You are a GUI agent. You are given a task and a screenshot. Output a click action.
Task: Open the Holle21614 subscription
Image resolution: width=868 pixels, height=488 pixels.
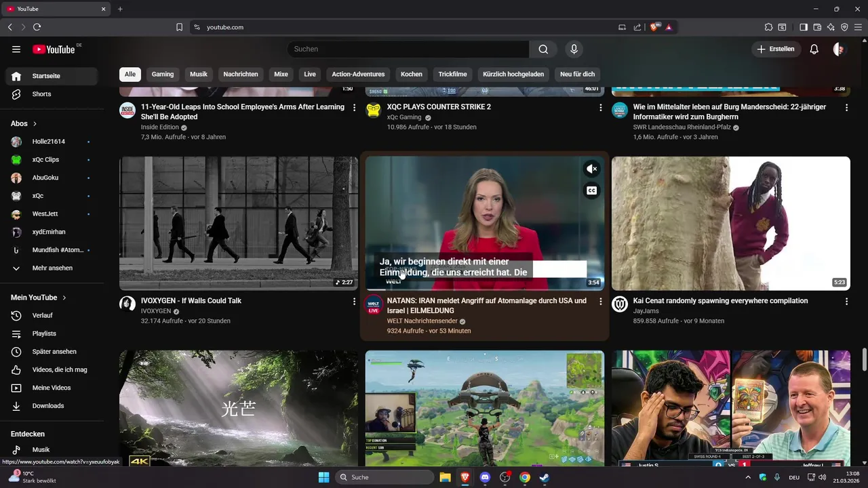(54, 142)
